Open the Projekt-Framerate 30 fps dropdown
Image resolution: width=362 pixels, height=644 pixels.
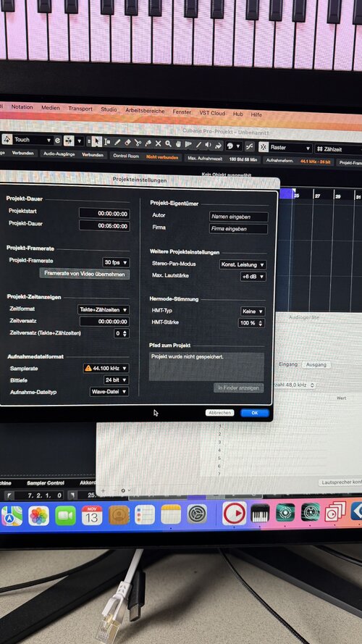tap(116, 262)
